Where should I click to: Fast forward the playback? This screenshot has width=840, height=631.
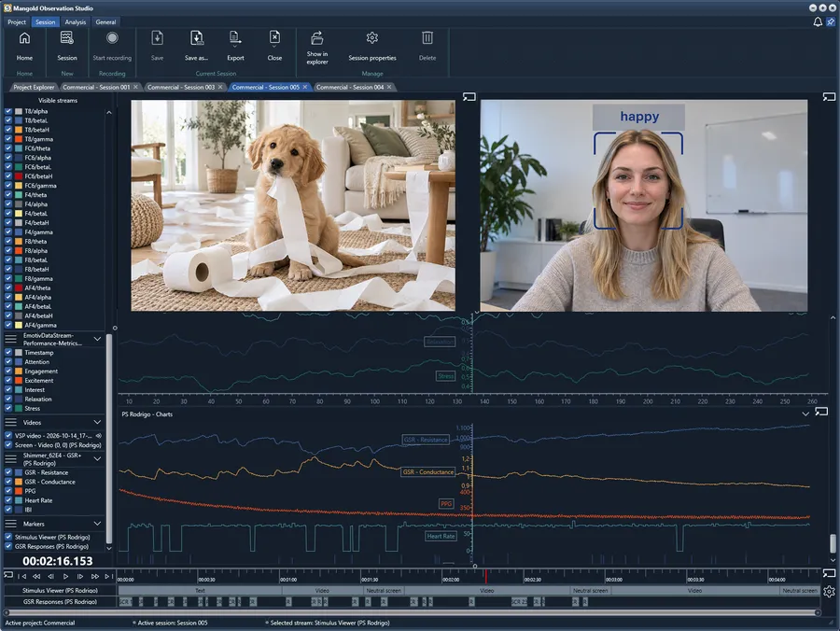[x=95, y=576]
